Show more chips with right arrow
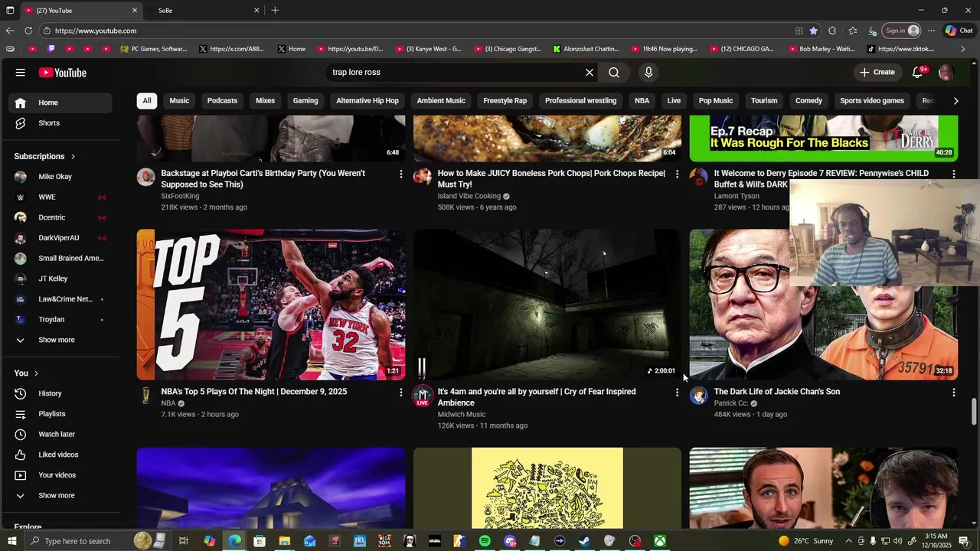The height and width of the screenshot is (551, 980). [955, 101]
